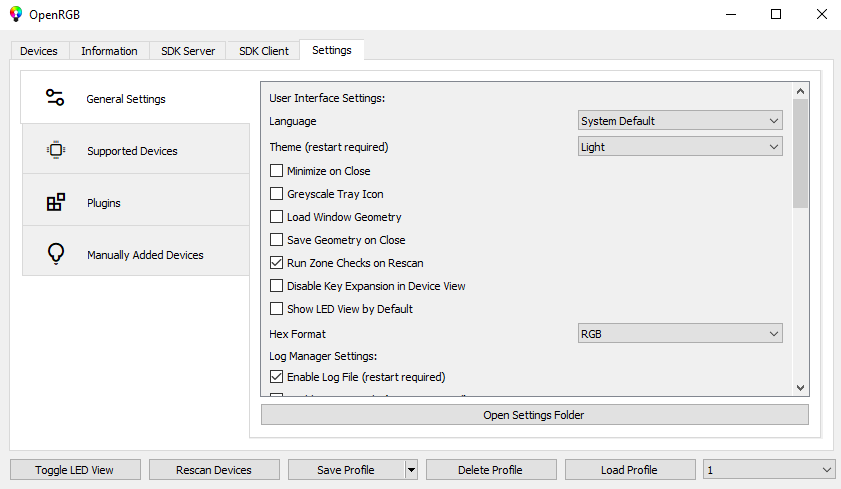Select the Plugins settings entry
This screenshot has width=841, height=489.
(x=136, y=201)
